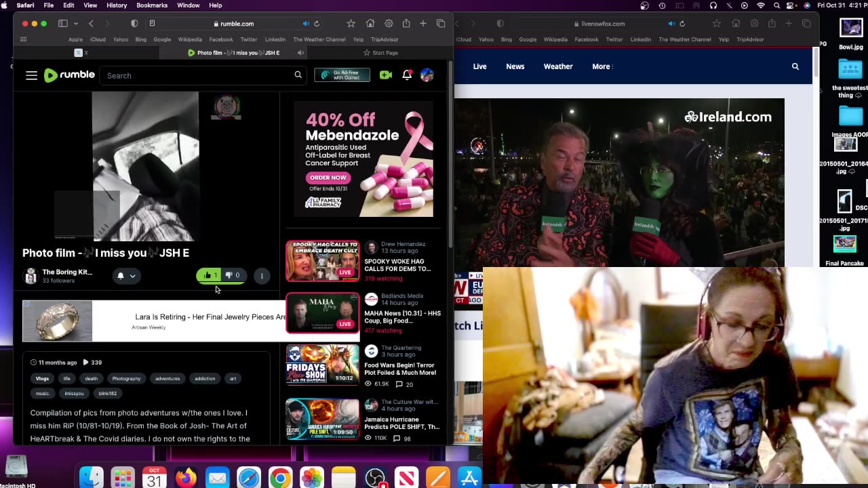Screen dimensions: 868x488
Task: Open the Rumble user profile avatar
Action: [427, 75]
